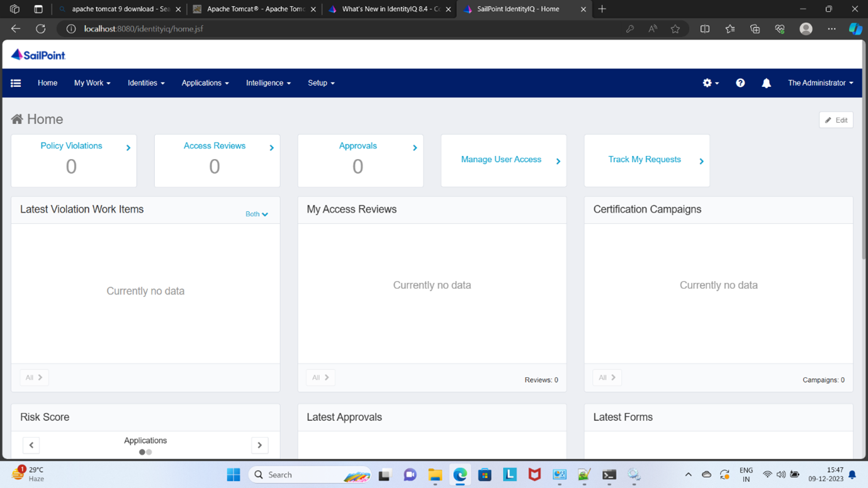Viewport: 868px width, 488px height.
Task: Expand The Administrator user menu
Action: pyautogui.click(x=820, y=82)
